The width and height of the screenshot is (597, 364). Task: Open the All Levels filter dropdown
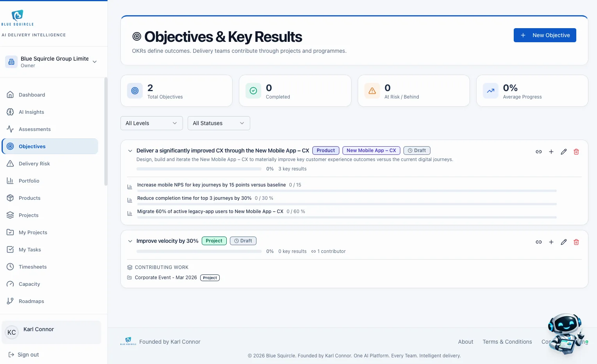(152, 123)
